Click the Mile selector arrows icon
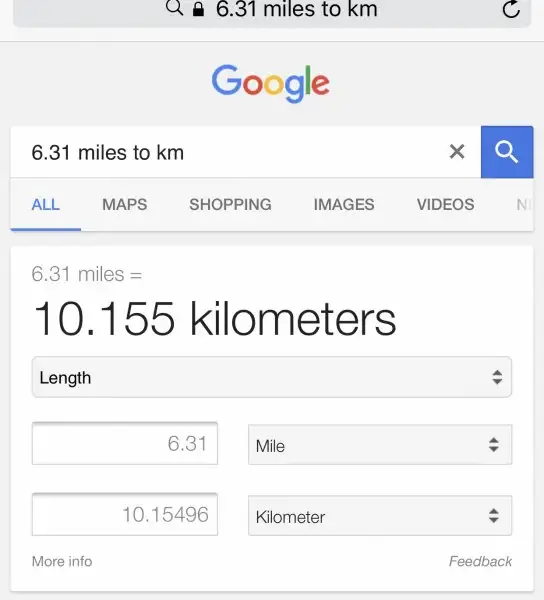 [494, 445]
